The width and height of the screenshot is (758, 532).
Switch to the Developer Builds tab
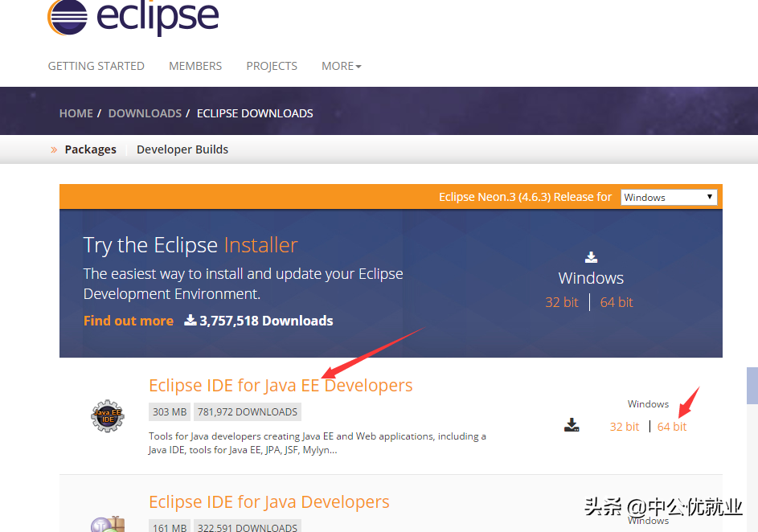182,149
